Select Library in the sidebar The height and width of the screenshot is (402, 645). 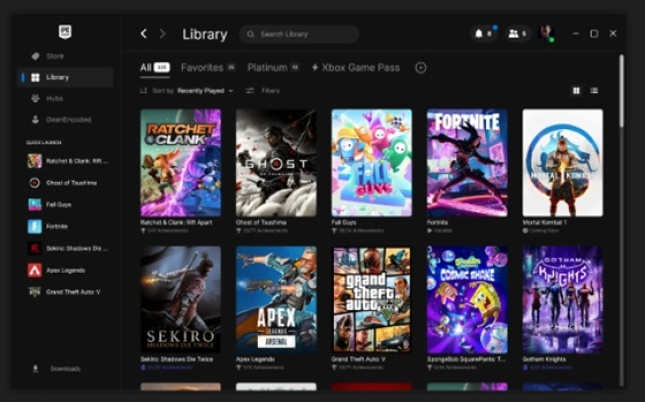pos(66,77)
